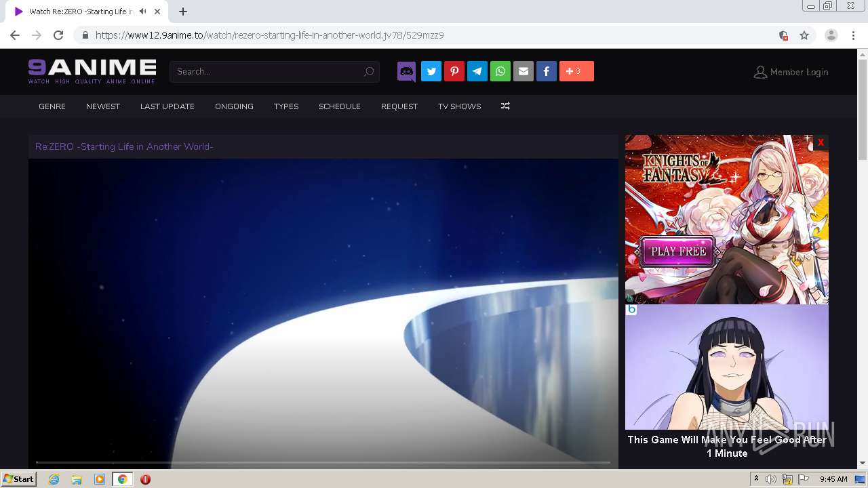868x488 pixels.
Task: Mute tab via speaker icon
Action: tap(142, 12)
